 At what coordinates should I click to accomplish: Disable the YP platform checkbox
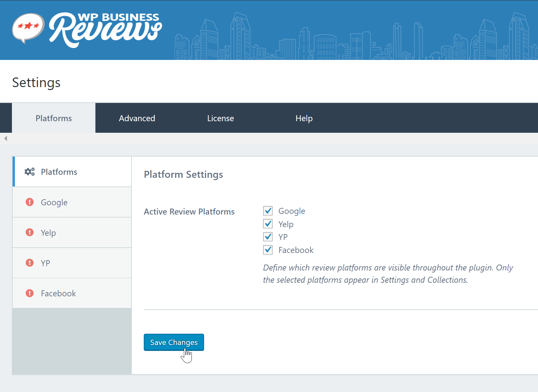pos(268,237)
